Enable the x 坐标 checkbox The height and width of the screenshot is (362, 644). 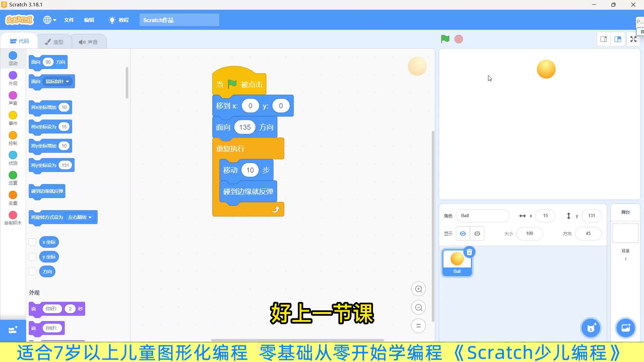point(33,242)
